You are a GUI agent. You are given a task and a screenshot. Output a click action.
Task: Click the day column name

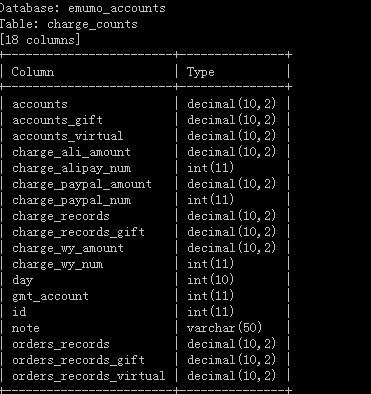22,280
